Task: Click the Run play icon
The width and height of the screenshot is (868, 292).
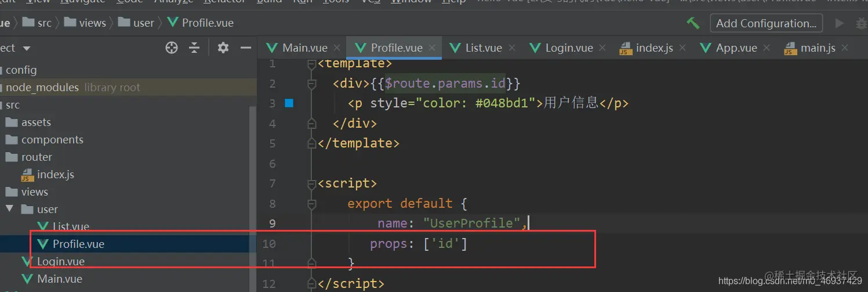Action: (839, 23)
